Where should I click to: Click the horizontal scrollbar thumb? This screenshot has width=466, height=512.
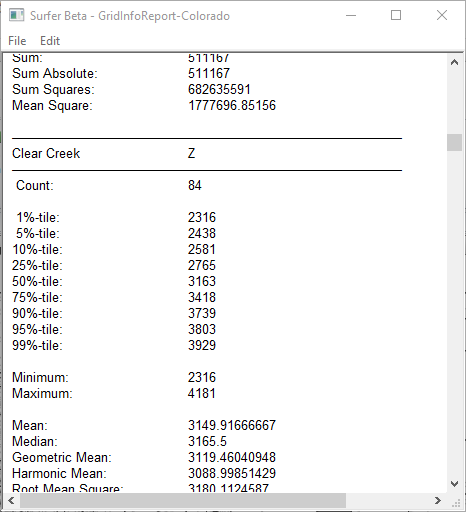pyautogui.click(x=183, y=500)
